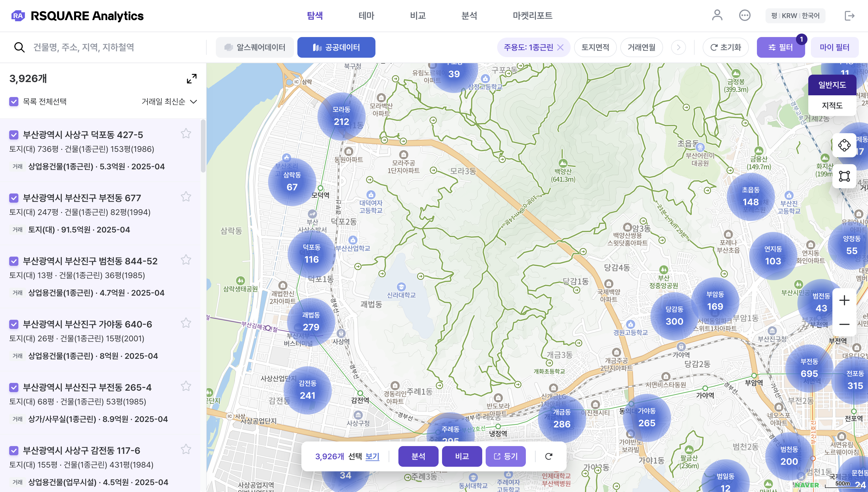Uncheck the 가야동 640-6 listing checkbox
This screenshot has height=492, width=868.
click(x=14, y=324)
